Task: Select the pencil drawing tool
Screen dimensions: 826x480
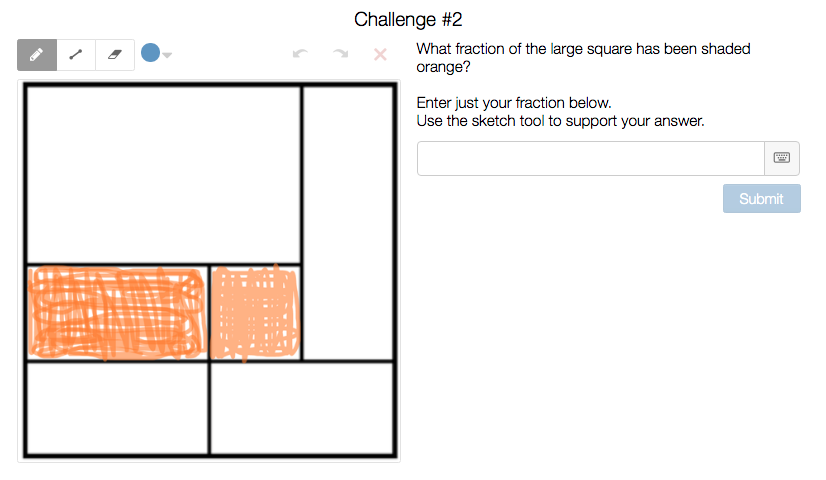Action: click(37, 54)
